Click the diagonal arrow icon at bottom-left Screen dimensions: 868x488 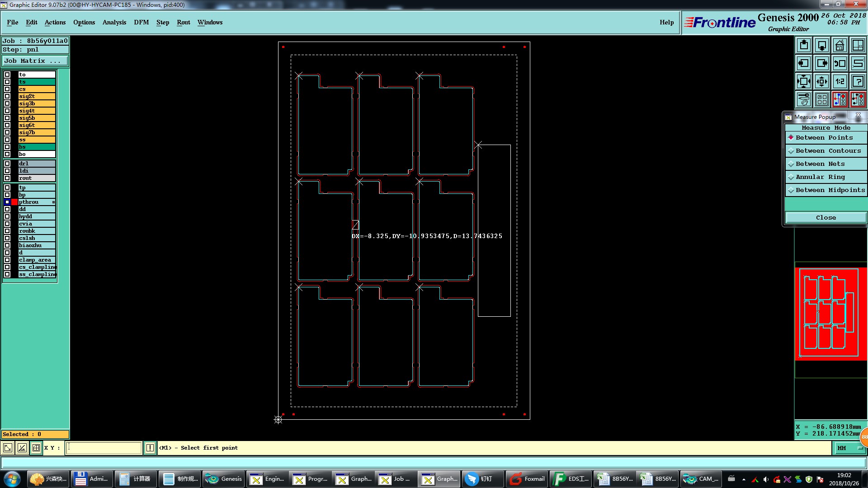pyautogui.click(x=8, y=448)
